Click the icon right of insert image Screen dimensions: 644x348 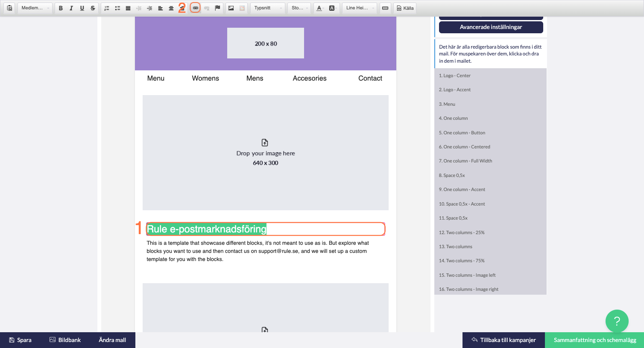242,8
